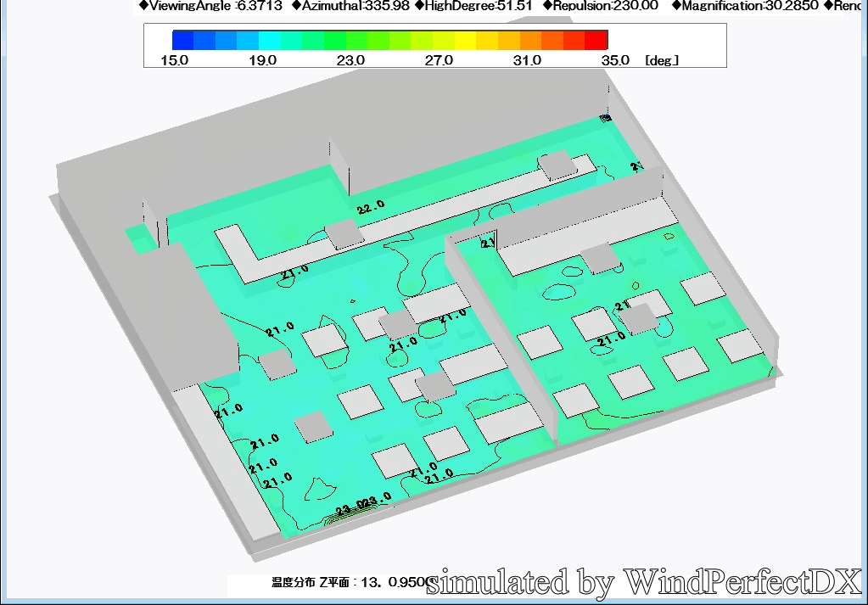Image resolution: width=868 pixels, height=605 pixels.
Task: Click the cyan swatch above 19.0
Action: tap(270, 39)
